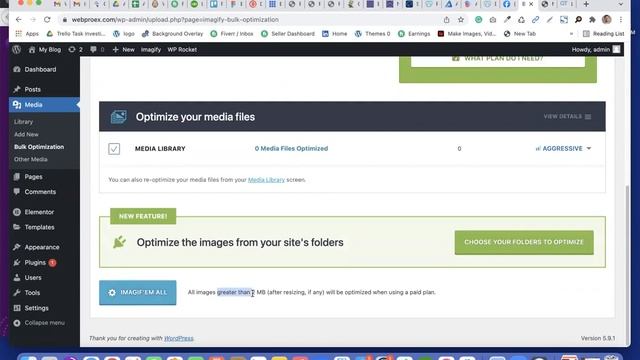This screenshot has height=360, width=640.
Task: Open the Make Images, Vid... bookmark
Action: pos(467,34)
